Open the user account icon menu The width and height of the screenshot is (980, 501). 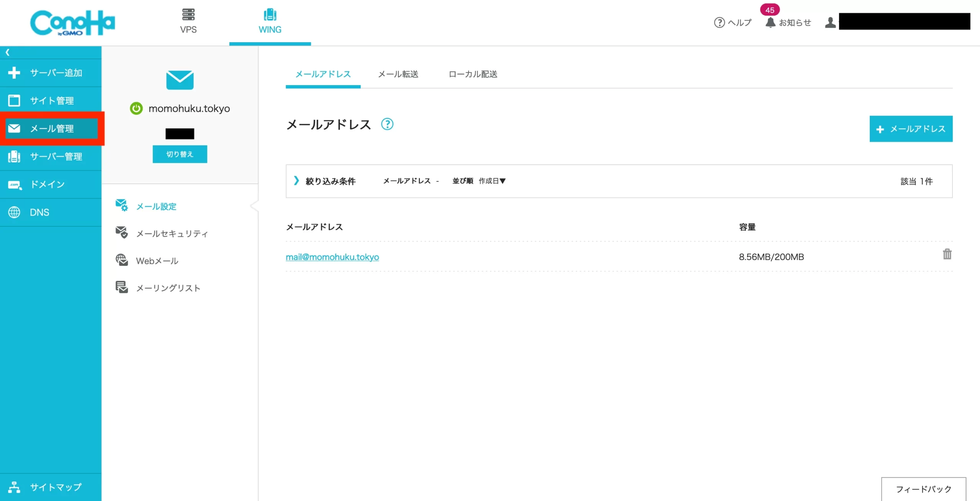[830, 23]
